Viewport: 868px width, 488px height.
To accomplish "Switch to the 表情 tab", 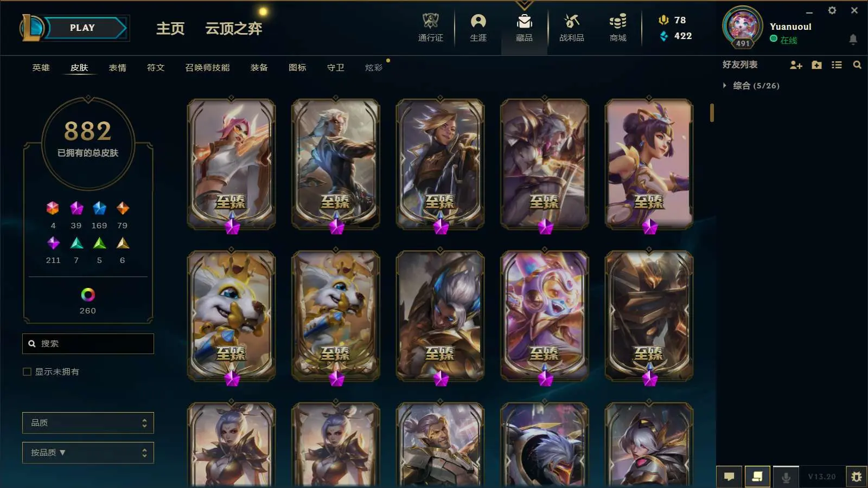I will (x=117, y=68).
